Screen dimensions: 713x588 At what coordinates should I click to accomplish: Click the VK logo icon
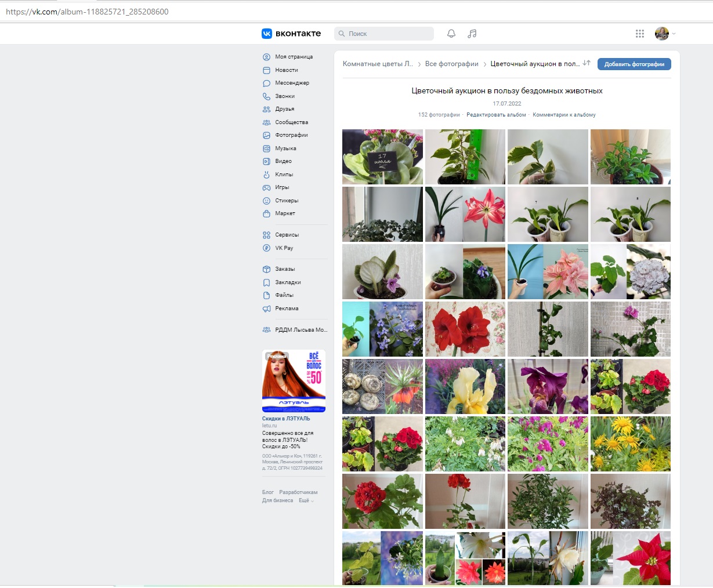tap(267, 34)
